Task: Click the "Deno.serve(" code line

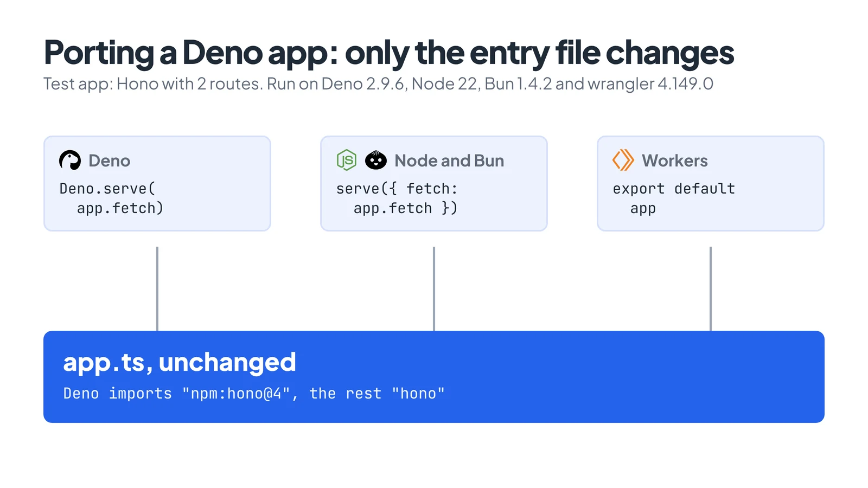Action: point(107,189)
